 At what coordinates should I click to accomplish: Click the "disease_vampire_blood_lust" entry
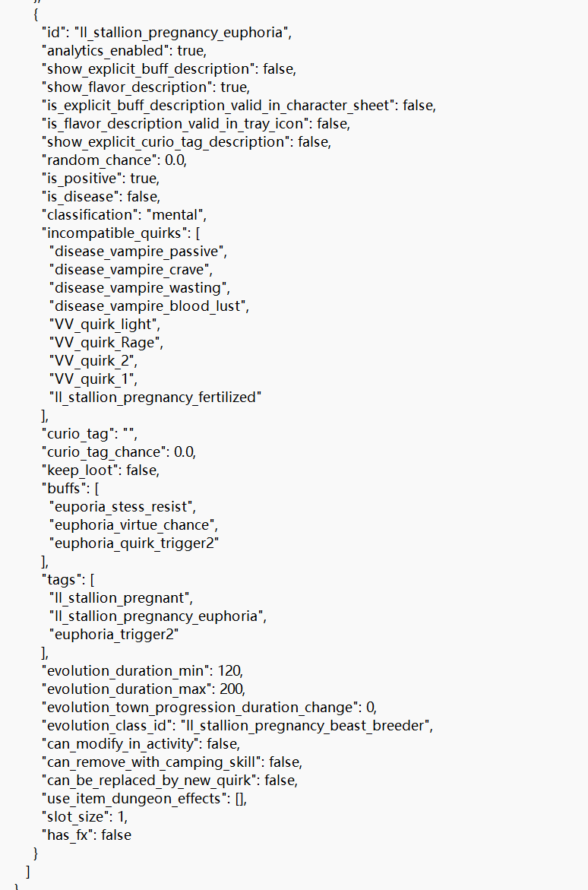147,306
